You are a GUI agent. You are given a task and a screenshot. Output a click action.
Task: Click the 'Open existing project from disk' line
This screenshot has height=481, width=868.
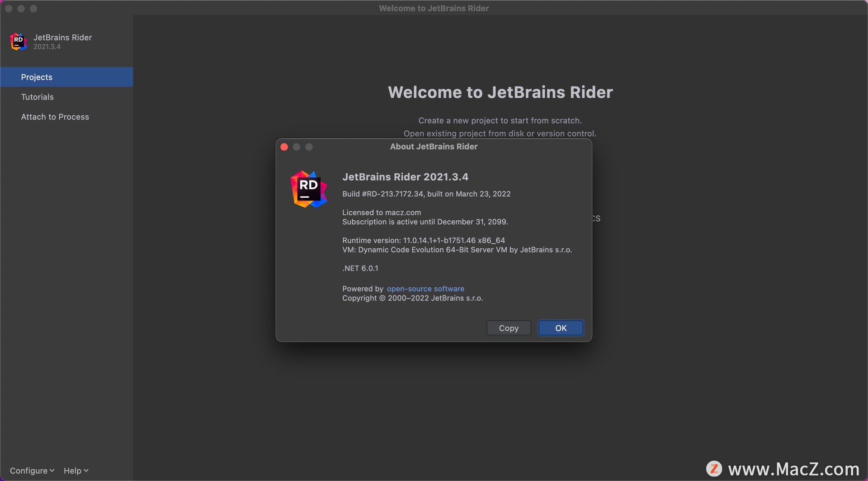point(500,133)
